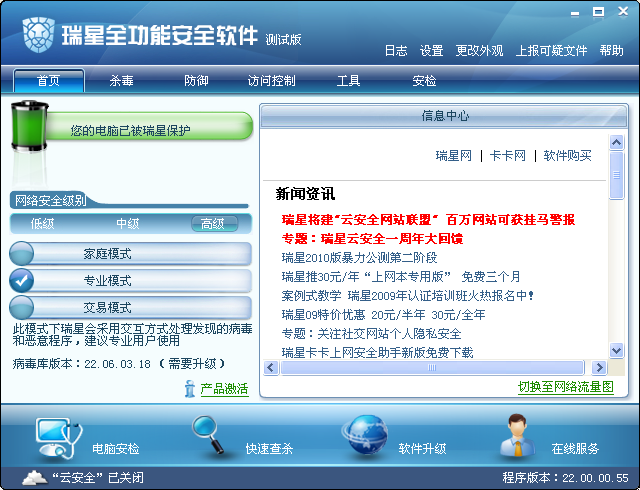Click virus database version 22.06.03.18 text
The width and height of the screenshot is (640, 490).
118,364
